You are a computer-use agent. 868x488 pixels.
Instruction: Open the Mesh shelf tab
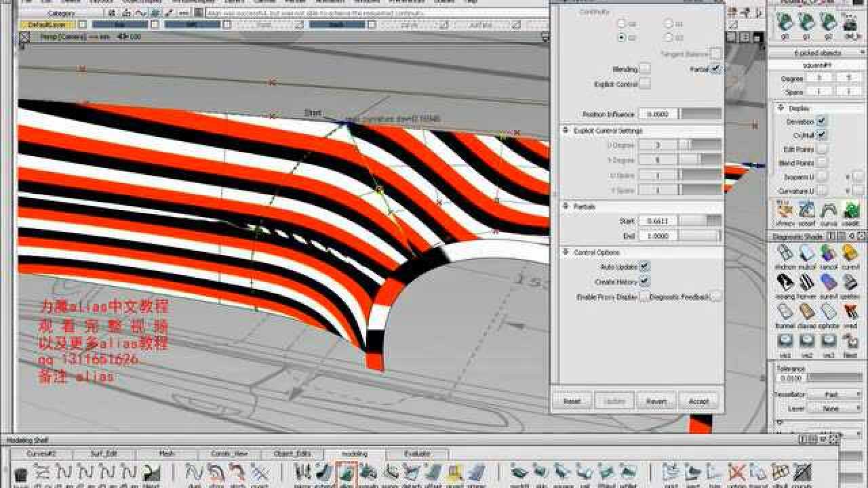click(x=167, y=454)
